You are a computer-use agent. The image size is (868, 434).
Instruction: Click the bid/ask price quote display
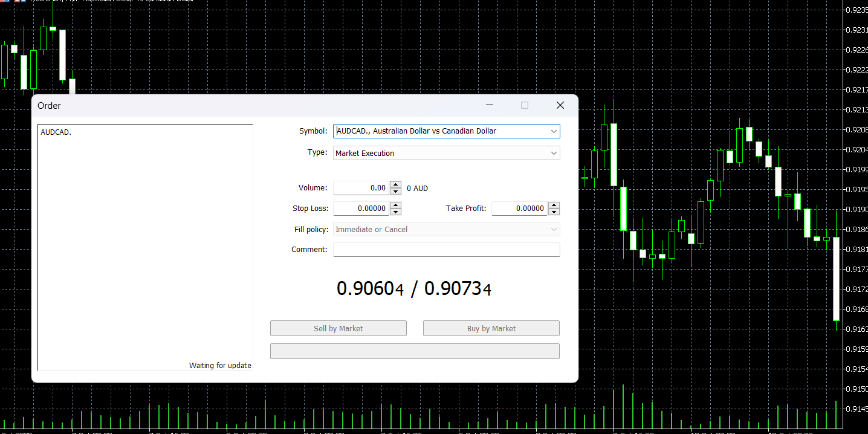point(414,289)
